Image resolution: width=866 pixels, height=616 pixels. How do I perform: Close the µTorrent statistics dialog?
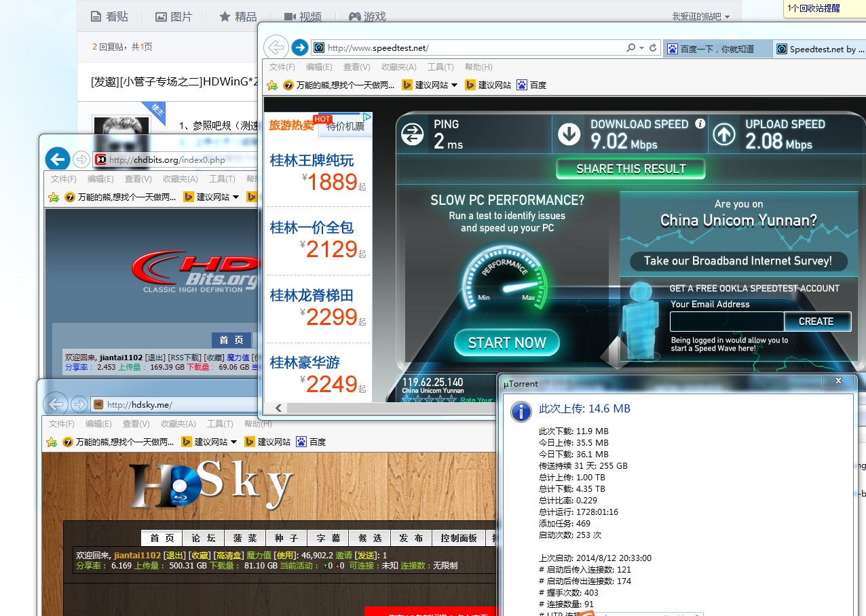pyautogui.click(x=838, y=381)
